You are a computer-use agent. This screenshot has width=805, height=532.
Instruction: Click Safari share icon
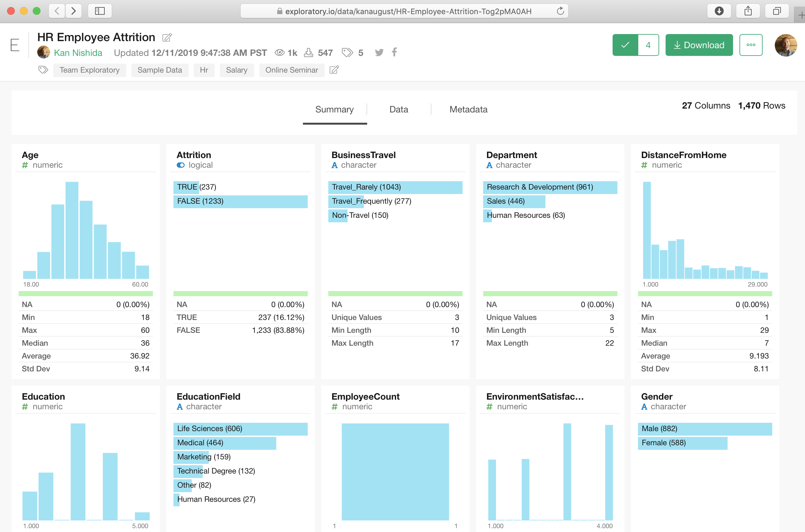tap(748, 11)
